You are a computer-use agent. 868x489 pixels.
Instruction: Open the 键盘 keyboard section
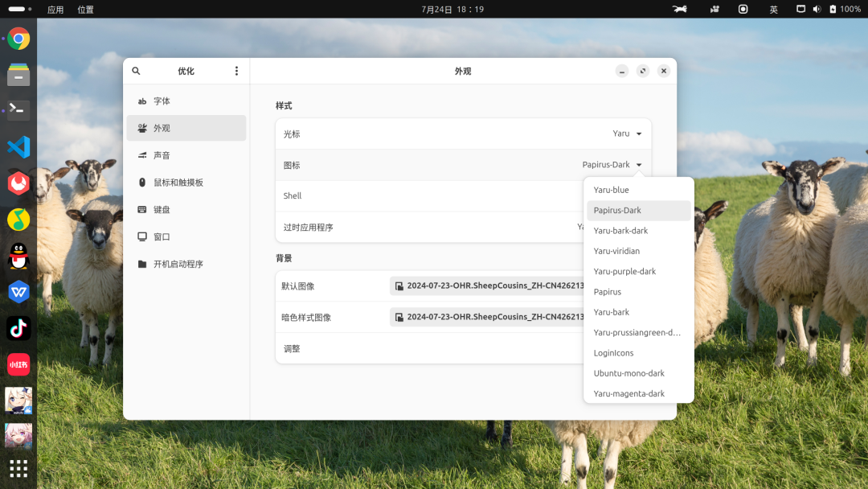[x=186, y=209]
